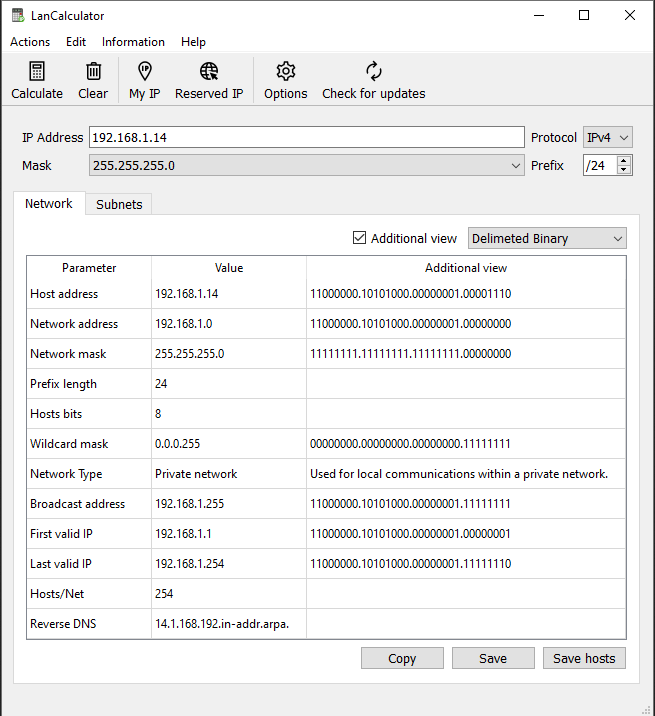The width and height of the screenshot is (655, 716).
Task: Switch to the Subnets tab
Action: (119, 205)
